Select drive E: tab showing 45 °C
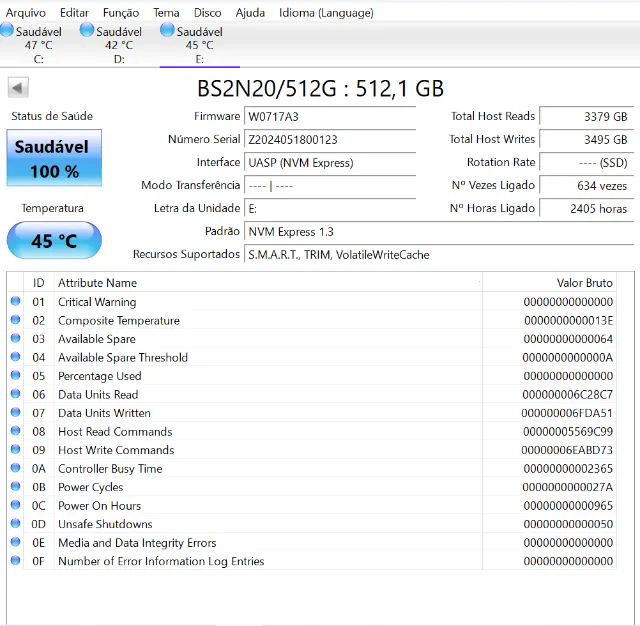 [200, 44]
